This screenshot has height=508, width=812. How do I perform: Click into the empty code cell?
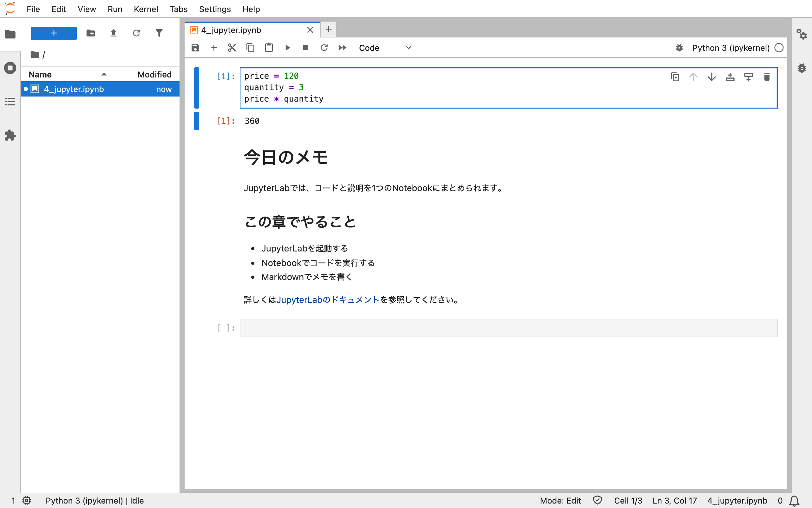(508, 328)
